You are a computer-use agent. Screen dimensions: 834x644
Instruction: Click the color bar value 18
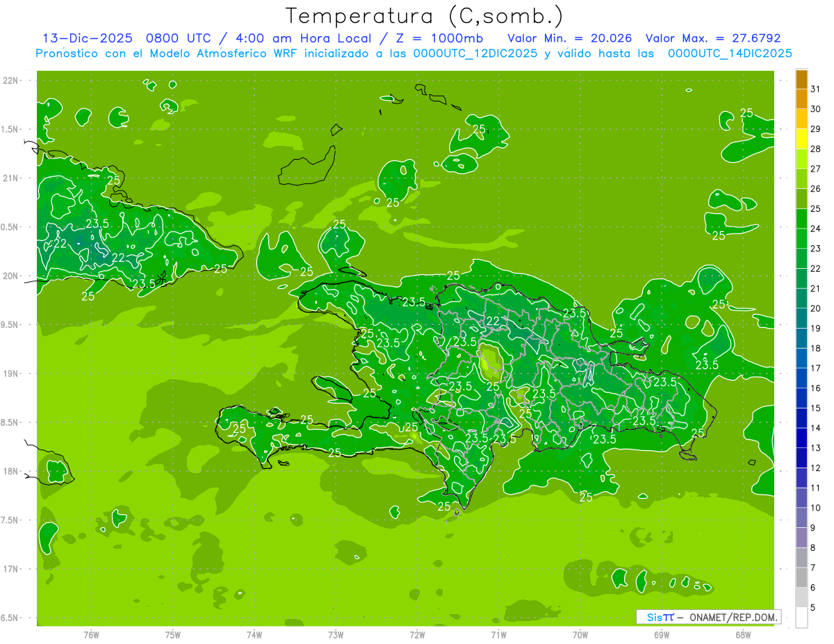(x=815, y=348)
